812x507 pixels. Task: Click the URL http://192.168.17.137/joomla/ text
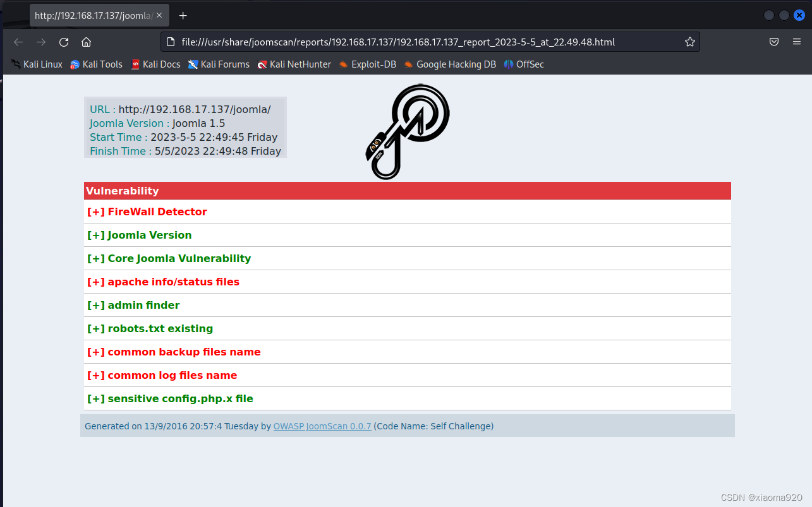click(195, 109)
